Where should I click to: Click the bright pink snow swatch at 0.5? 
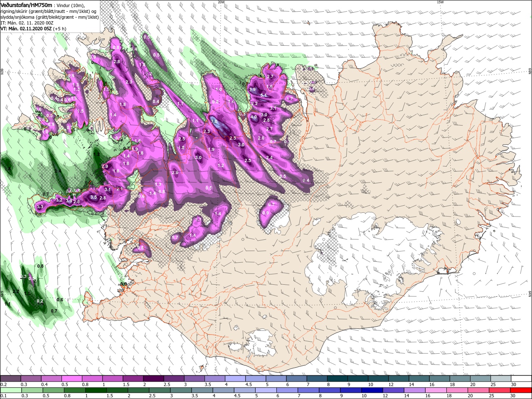72,379
